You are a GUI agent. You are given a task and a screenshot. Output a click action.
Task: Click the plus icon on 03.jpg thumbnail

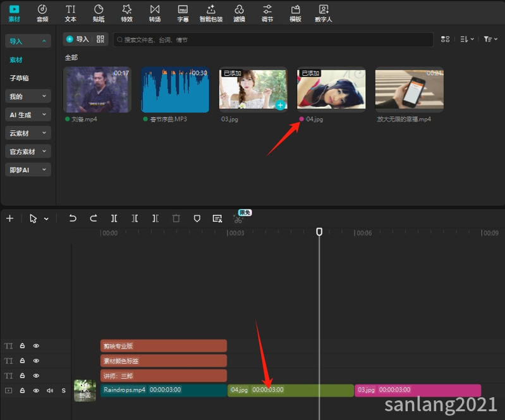tap(280, 105)
